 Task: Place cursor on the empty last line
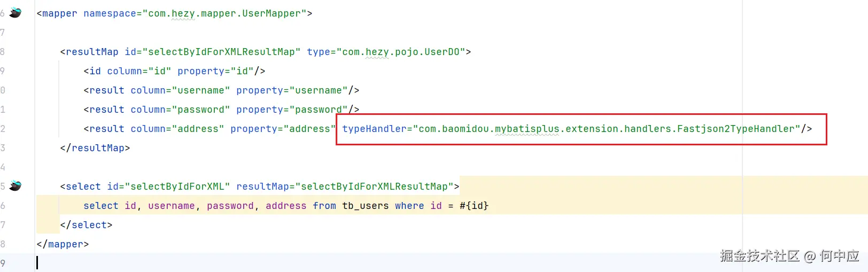(x=452, y=262)
